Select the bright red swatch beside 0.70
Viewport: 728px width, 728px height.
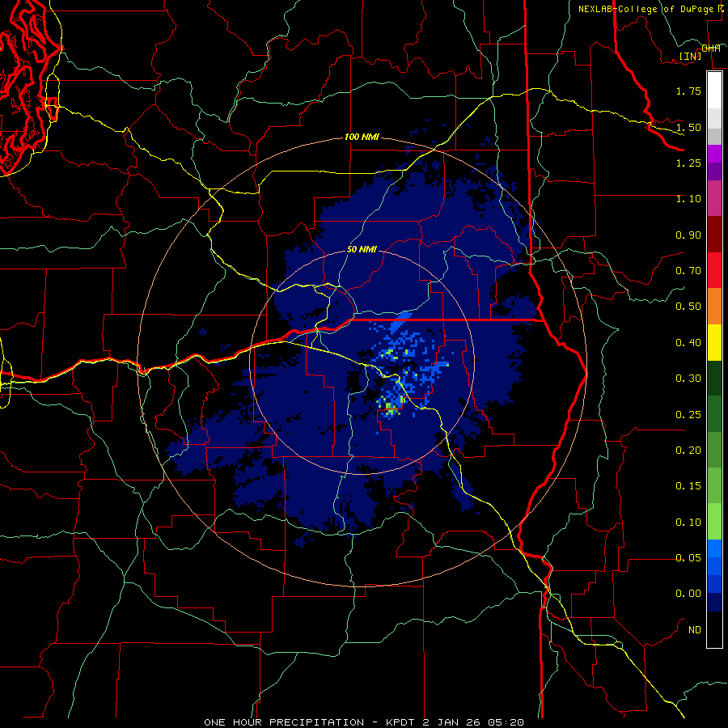[x=714, y=270]
